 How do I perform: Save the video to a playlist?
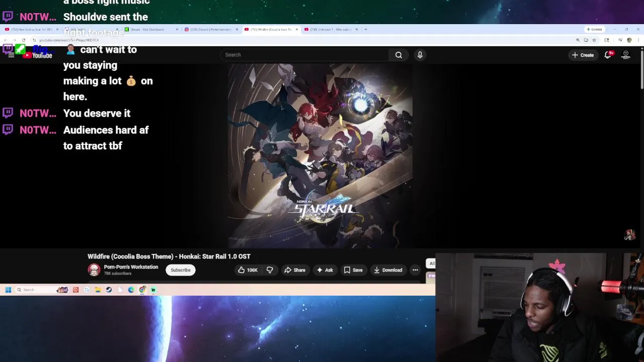click(x=353, y=270)
